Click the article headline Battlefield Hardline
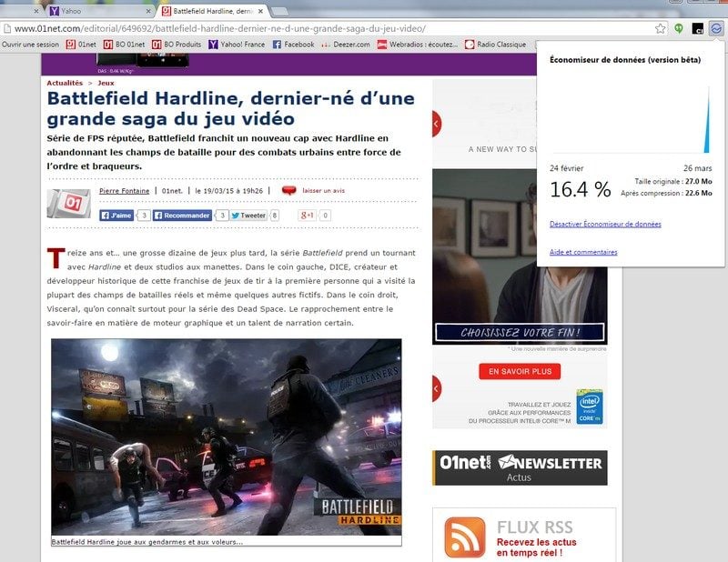 pos(231,108)
